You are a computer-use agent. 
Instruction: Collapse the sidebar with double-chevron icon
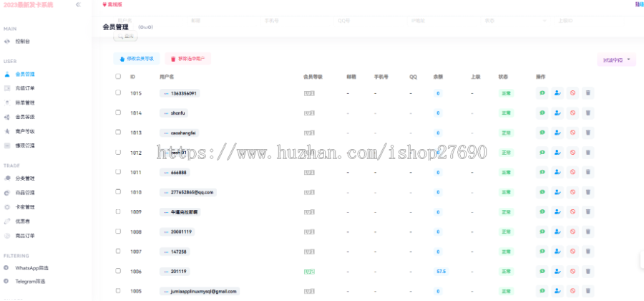[78, 4]
